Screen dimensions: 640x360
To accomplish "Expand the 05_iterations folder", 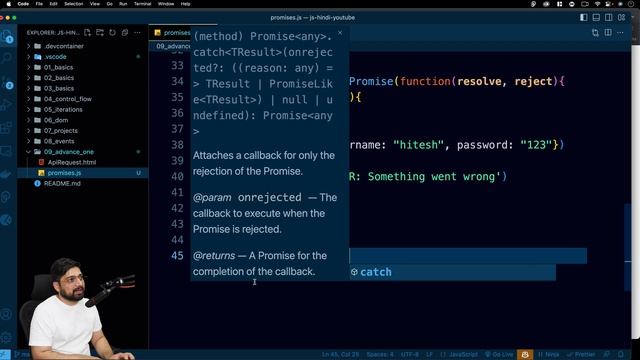I will [x=83, y=109].
